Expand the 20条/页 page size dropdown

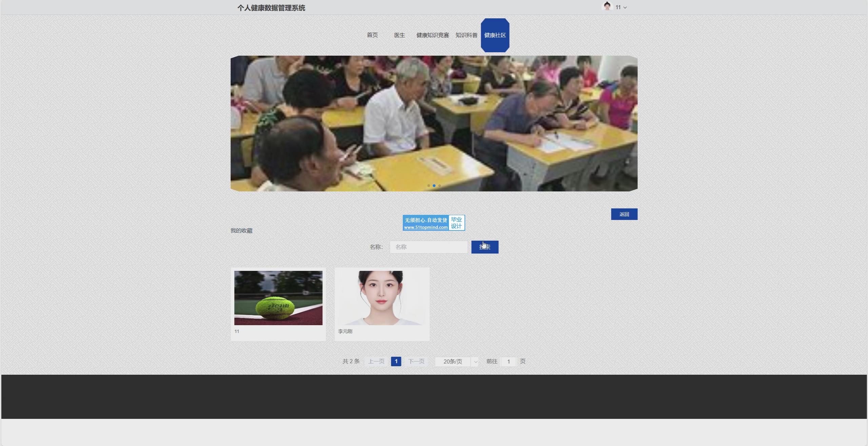456,362
